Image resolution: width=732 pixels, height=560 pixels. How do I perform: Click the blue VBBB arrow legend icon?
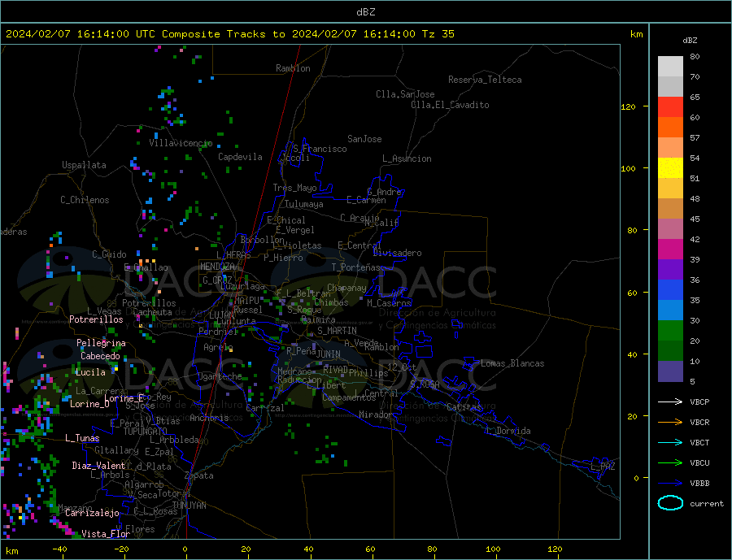[670, 483]
